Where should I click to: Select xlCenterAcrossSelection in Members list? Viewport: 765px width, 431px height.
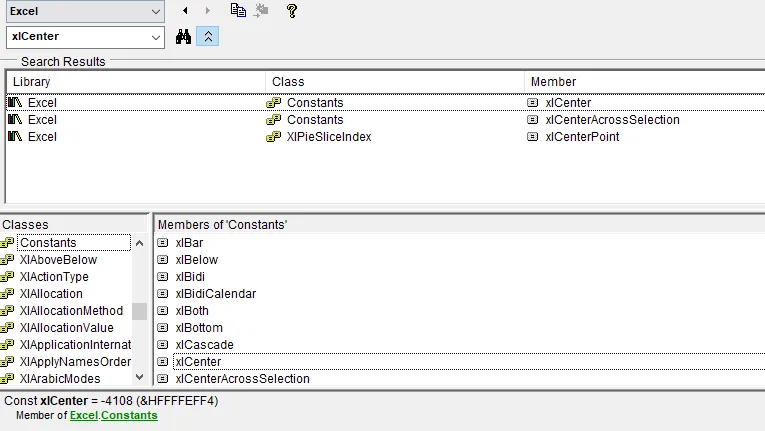tap(242, 379)
